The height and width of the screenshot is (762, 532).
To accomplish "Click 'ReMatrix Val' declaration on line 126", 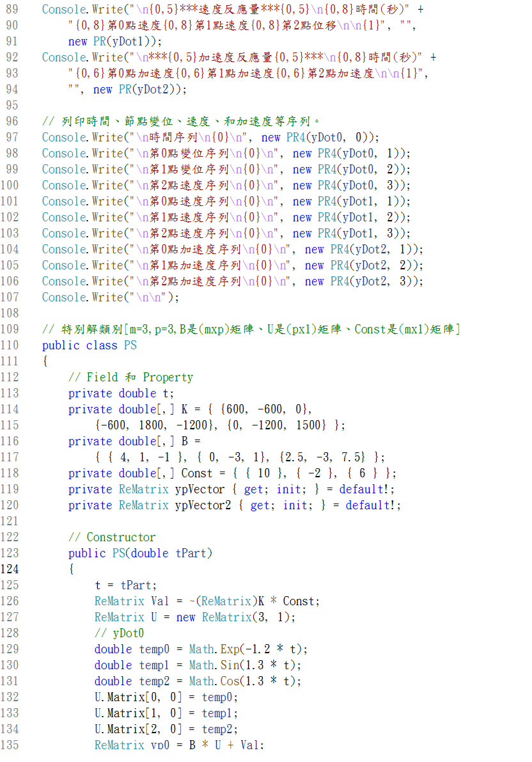I will point(207,601).
